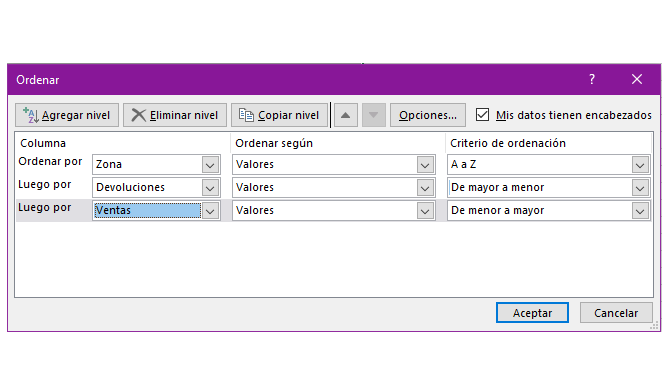Click the Cancelar button
Image resolution: width=668 pixels, height=385 pixels.
[x=616, y=313]
